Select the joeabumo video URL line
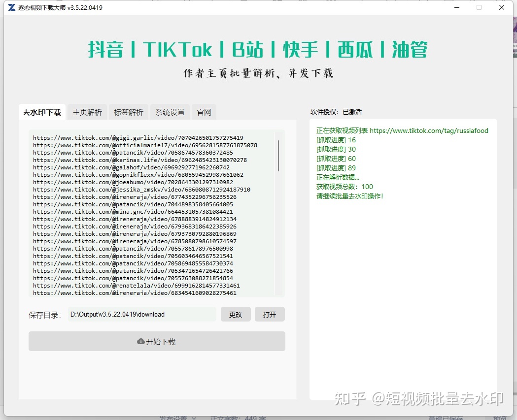517x420 pixels. [133, 182]
